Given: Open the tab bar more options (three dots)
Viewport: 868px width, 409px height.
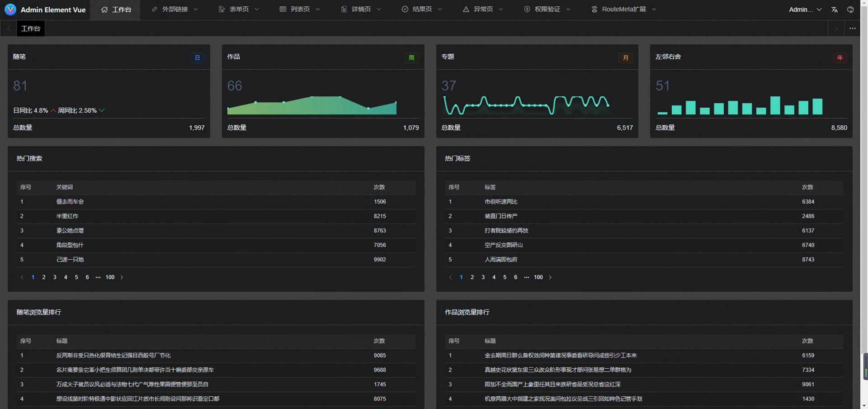Looking at the screenshot, I should point(853,29).
